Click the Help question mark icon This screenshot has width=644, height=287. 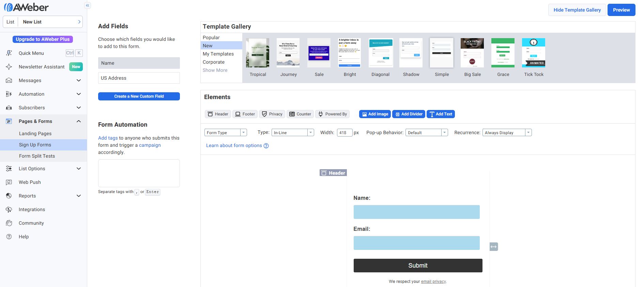[9, 237]
